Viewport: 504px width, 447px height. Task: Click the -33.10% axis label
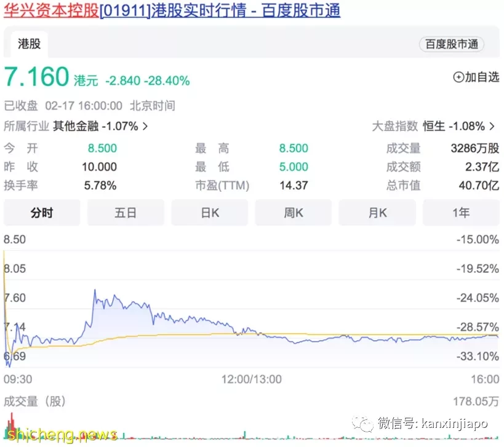478,356
